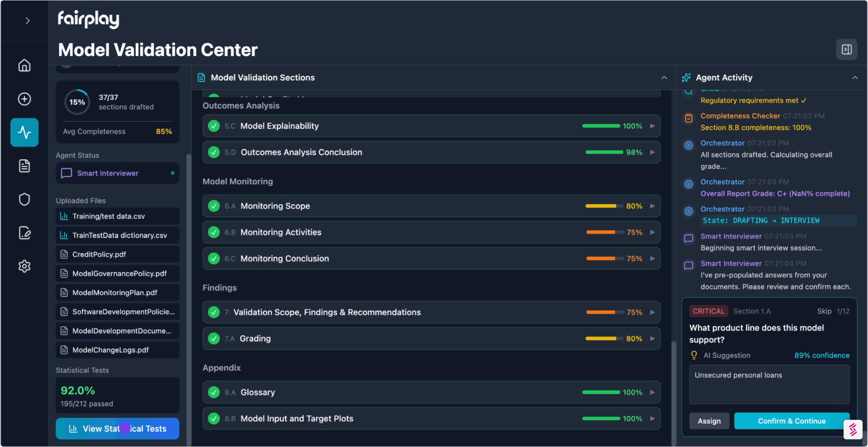The image size is (868, 447).
Task: Click the Monitoring Scope green checkmark
Action: pyautogui.click(x=214, y=206)
